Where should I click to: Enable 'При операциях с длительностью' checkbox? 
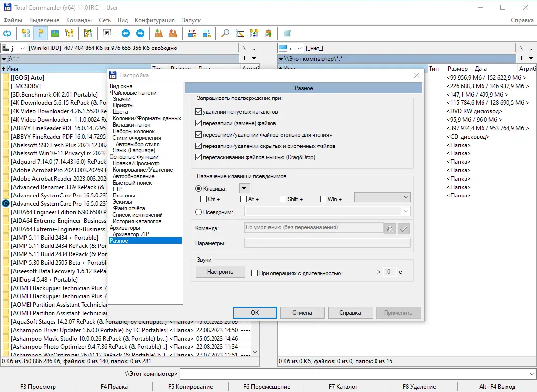(255, 273)
